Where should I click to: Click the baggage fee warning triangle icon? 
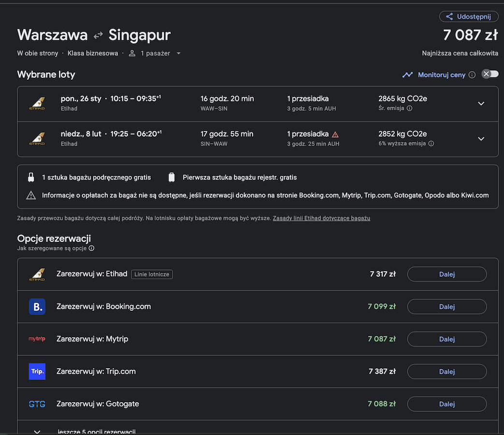(31, 195)
